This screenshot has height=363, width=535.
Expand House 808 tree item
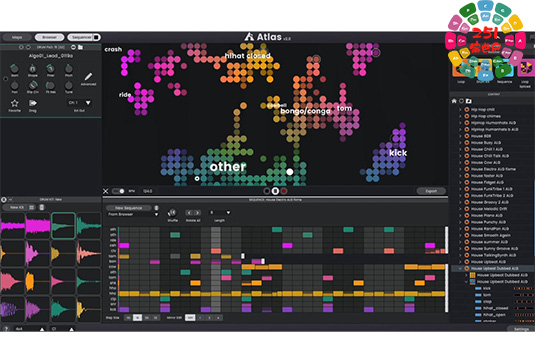(460, 136)
